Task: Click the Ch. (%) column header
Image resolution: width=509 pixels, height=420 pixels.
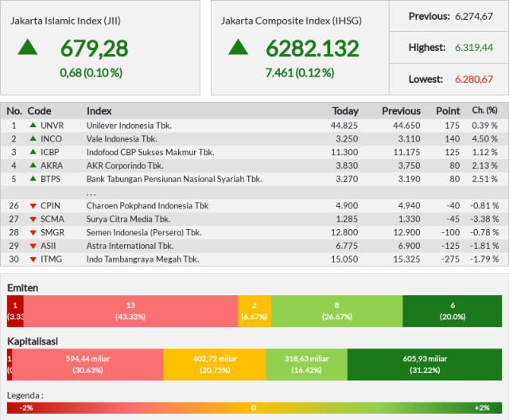Action: (x=484, y=111)
